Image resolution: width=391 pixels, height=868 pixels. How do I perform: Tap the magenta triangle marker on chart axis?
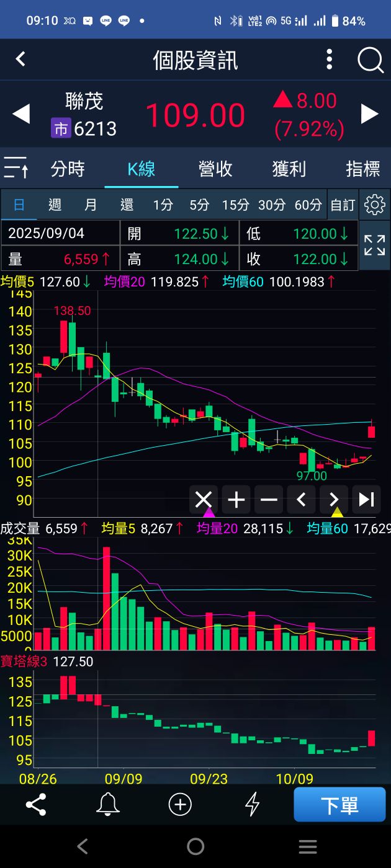click(209, 512)
